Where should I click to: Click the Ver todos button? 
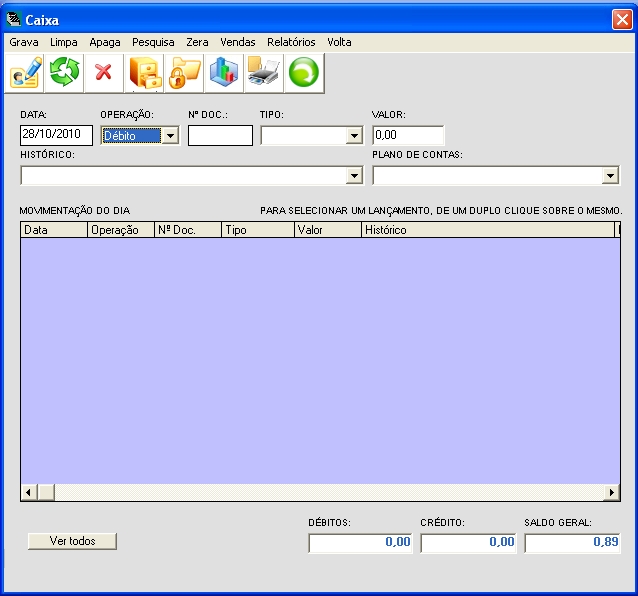pos(72,541)
